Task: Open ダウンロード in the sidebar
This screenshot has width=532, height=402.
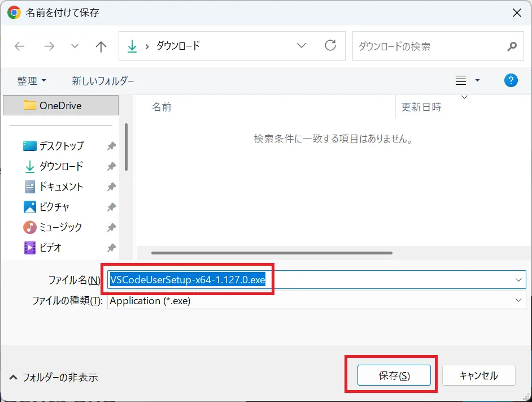Action: point(62,166)
